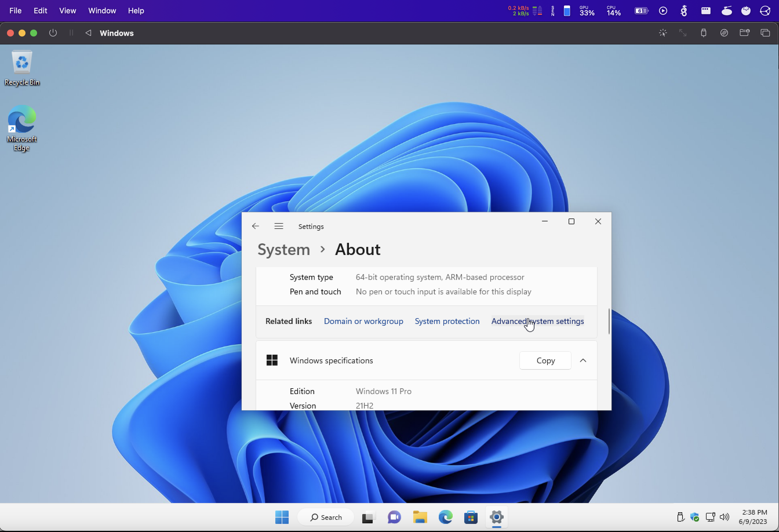Screen dimensions: 779x532
Task: Copy Windows specifications
Action: (x=545, y=360)
